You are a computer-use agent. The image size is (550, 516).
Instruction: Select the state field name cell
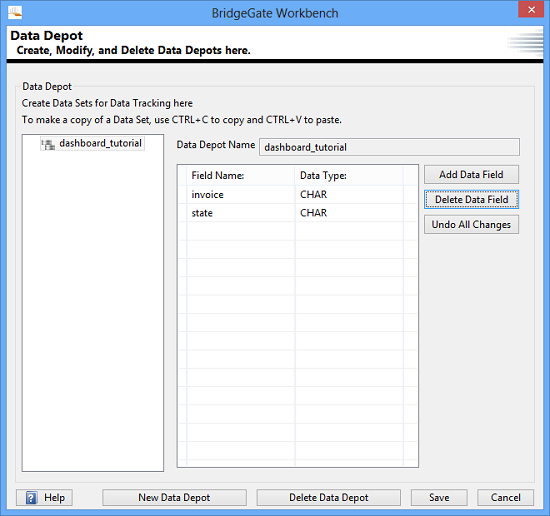(x=241, y=213)
